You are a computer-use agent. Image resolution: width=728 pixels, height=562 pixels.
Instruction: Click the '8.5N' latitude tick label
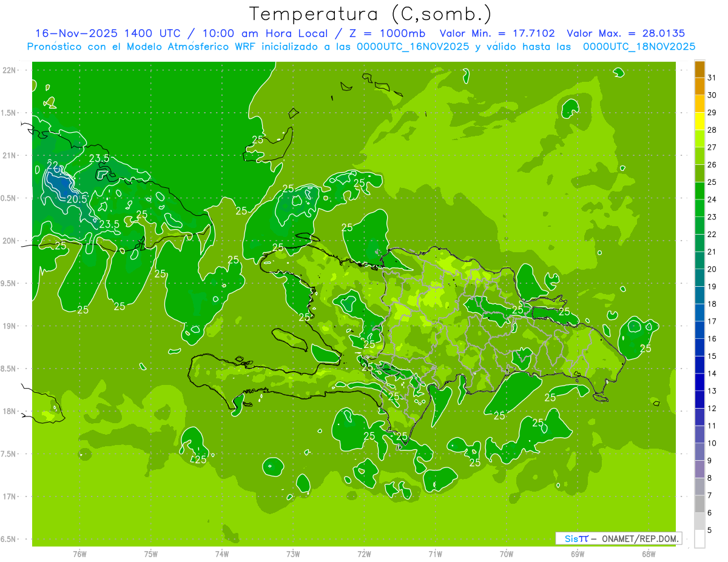8,369
